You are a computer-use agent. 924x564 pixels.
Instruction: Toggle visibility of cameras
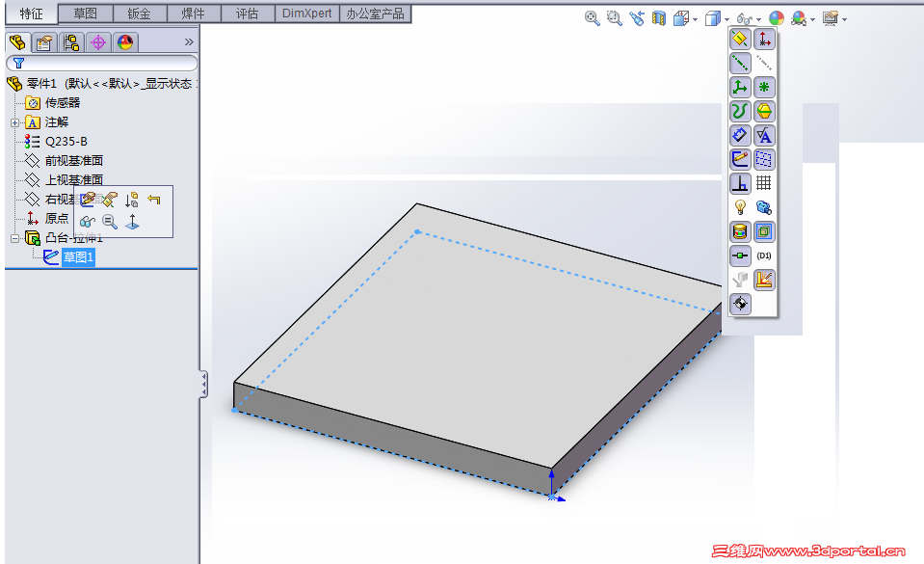click(764, 207)
